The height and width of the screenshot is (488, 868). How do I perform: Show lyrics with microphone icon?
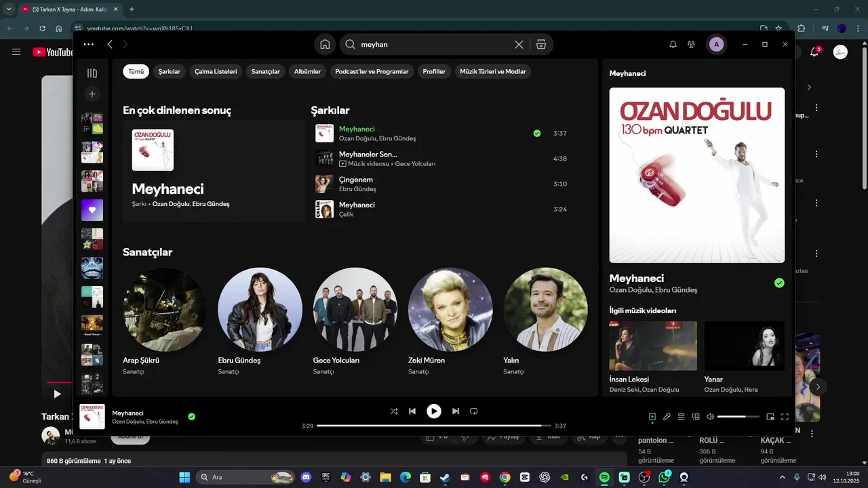point(667,417)
